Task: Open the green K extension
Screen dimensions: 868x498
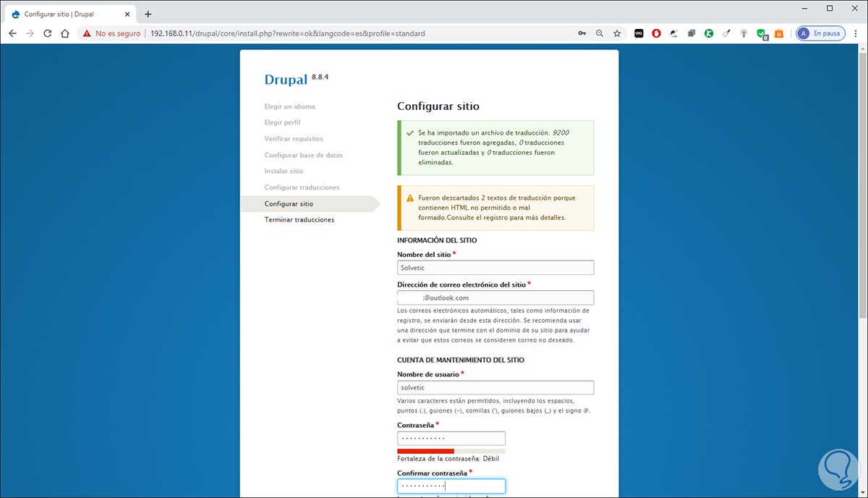Action: [709, 33]
